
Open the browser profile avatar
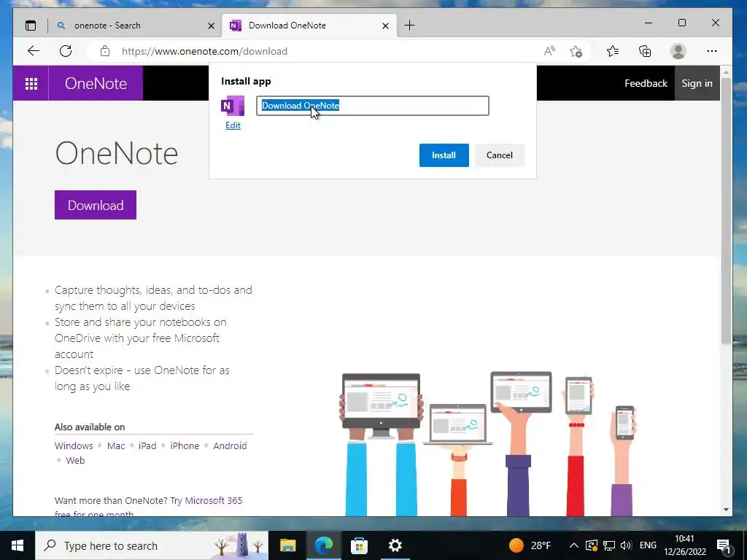(x=678, y=51)
